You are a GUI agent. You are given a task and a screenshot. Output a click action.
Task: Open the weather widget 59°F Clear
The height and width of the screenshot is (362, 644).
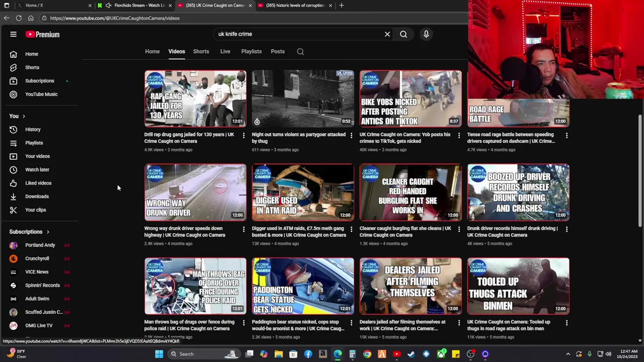tap(17, 354)
